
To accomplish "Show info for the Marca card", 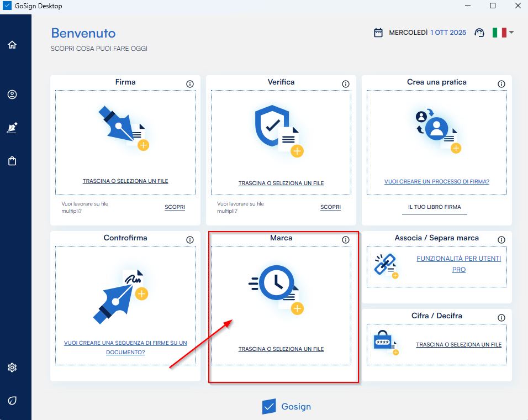I will 346,240.
